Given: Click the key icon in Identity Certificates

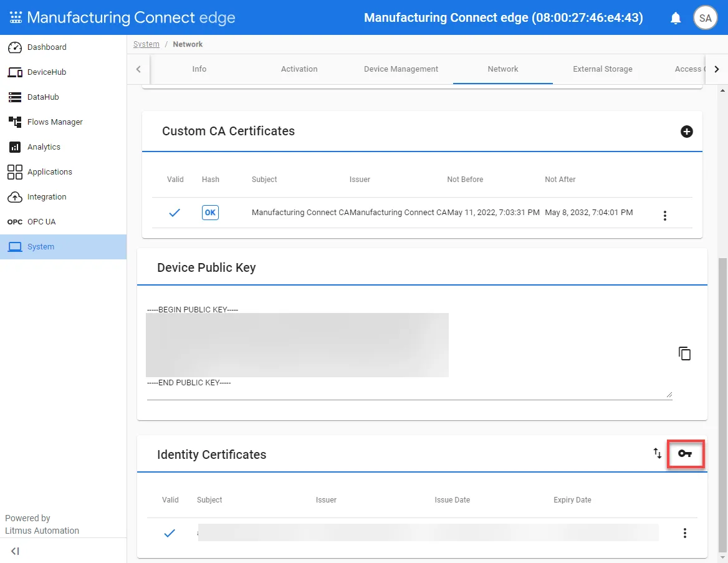Looking at the screenshot, I should (685, 453).
